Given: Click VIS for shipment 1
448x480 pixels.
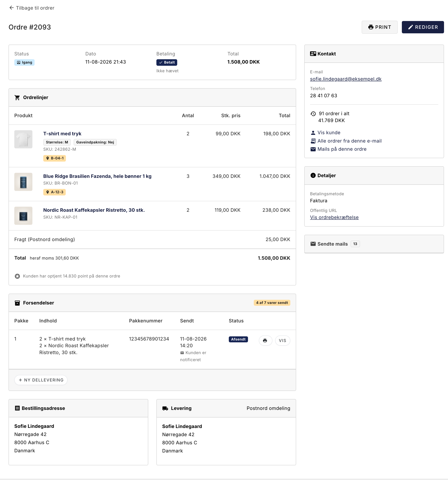Looking at the screenshot, I should click(282, 341).
